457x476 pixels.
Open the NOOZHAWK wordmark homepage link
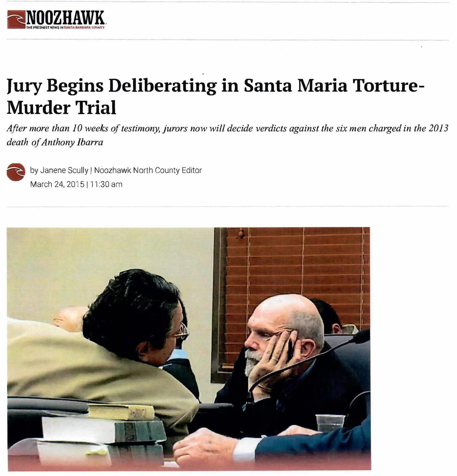point(66,17)
